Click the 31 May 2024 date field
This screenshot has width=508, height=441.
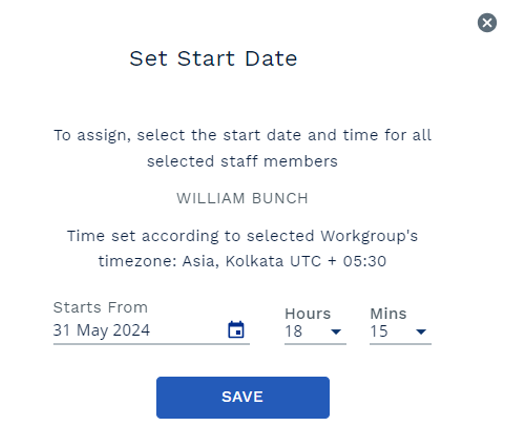click(x=151, y=330)
